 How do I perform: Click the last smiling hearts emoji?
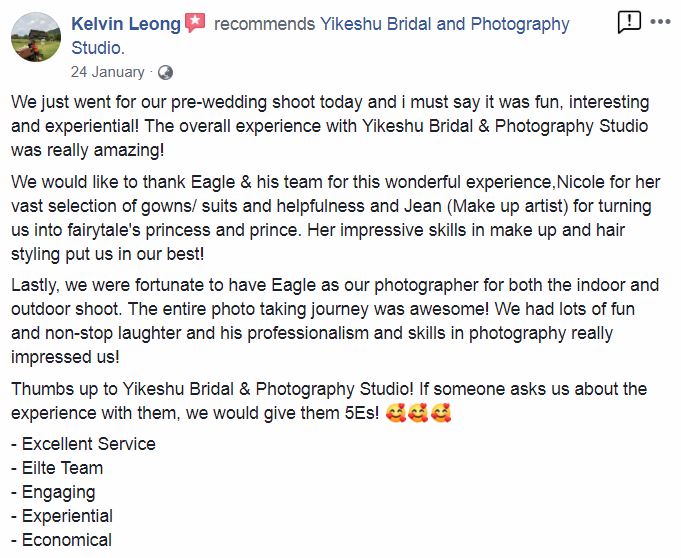click(441, 413)
